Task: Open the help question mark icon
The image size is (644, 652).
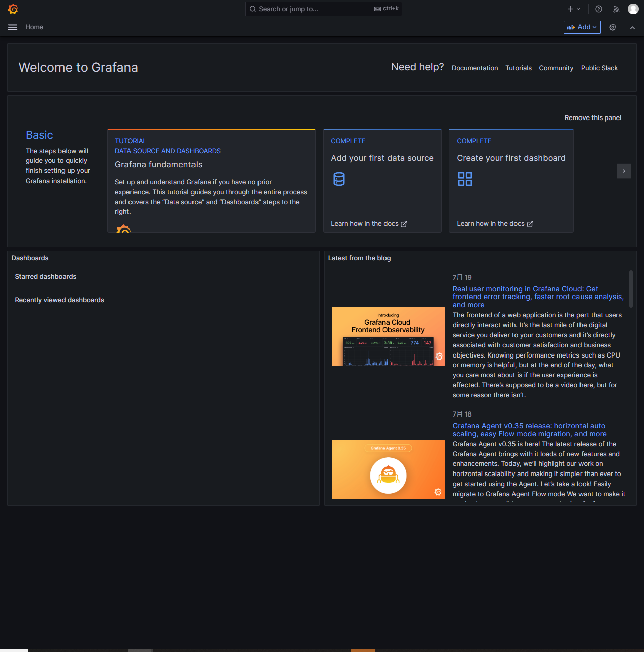Action: pos(599,9)
